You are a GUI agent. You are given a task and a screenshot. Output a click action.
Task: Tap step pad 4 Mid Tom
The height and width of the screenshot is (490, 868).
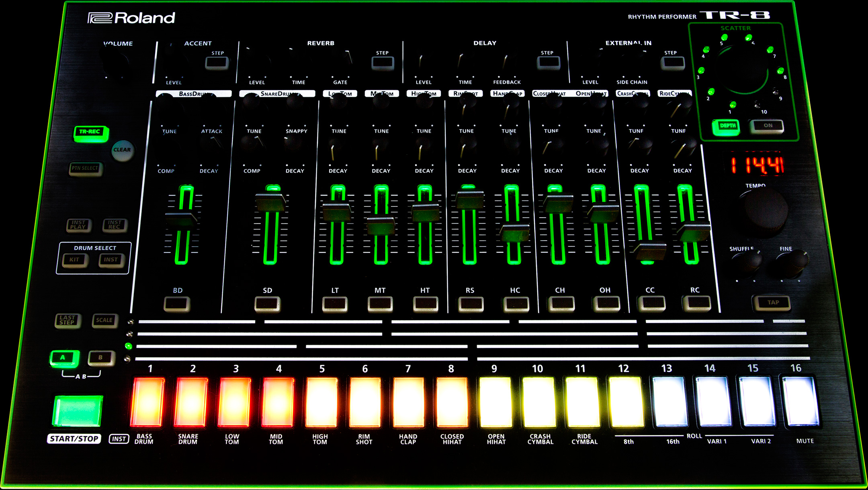click(x=278, y=402)
